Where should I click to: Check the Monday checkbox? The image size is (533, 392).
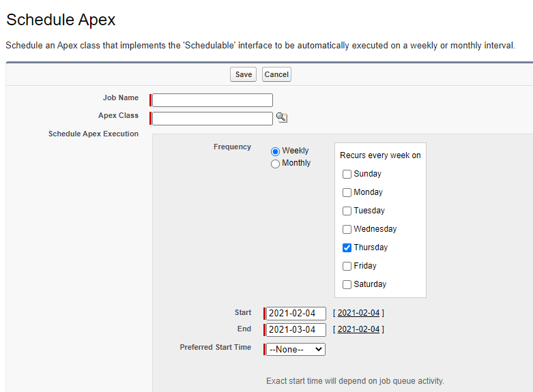pyautogui.click(x=347, y=193)
